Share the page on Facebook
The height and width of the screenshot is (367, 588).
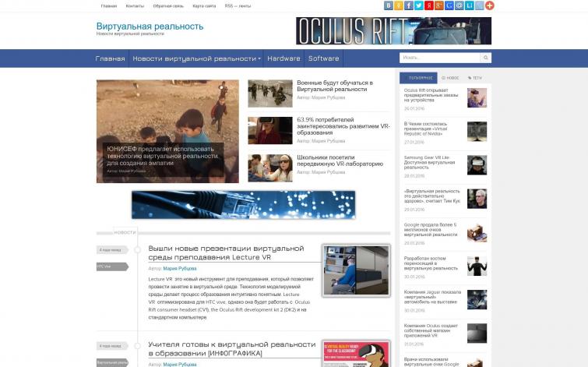click(x=409, y=5)
